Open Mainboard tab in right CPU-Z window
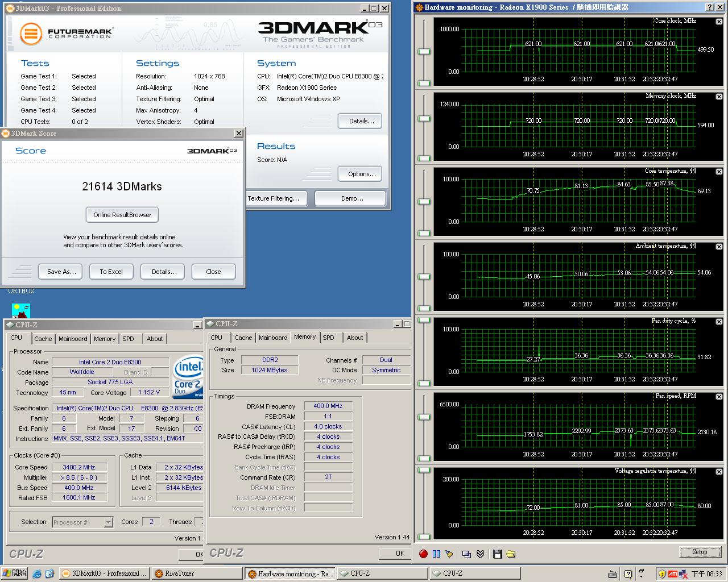 coord(273,338)
